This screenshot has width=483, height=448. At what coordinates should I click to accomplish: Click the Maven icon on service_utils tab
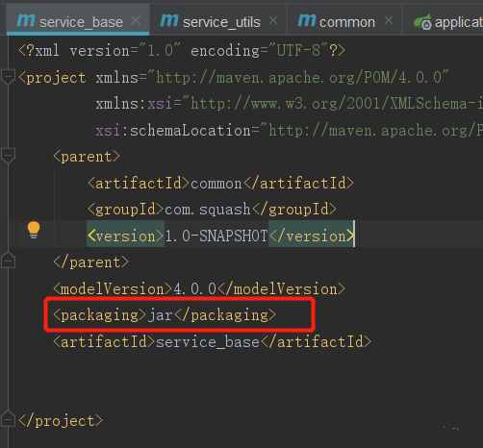click(169, 20)
